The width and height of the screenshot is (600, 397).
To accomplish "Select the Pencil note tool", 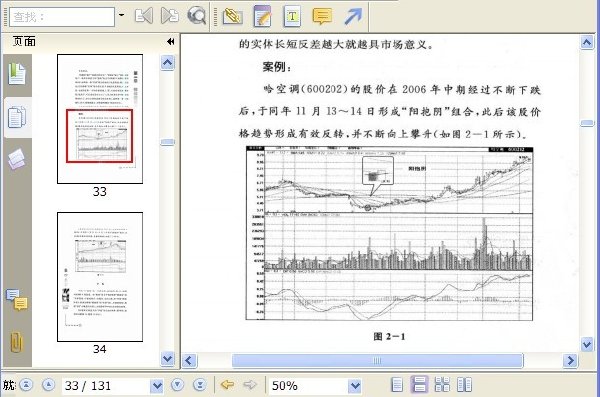I will [262, 16].
